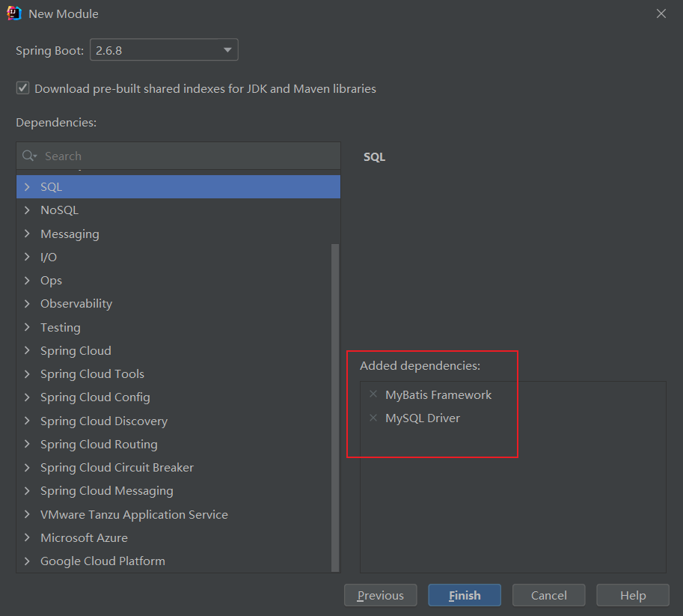Expand the NoSQL category chevron
The image size is (683, 616).
coord(27,210)
